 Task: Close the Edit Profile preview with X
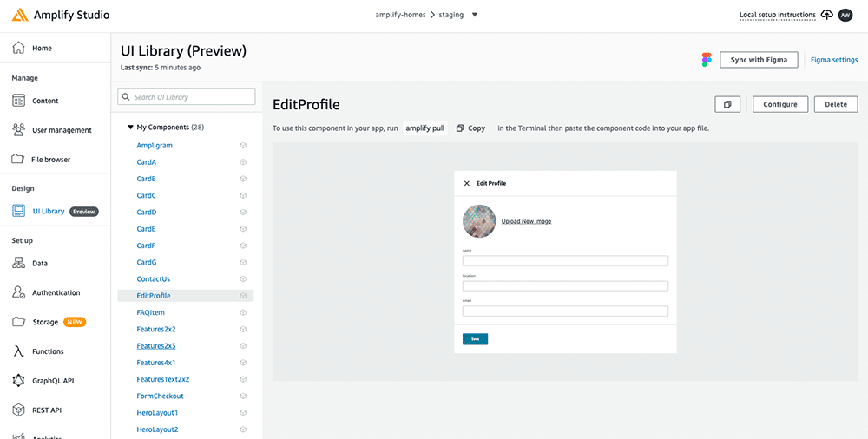click(x=467, y=183)
